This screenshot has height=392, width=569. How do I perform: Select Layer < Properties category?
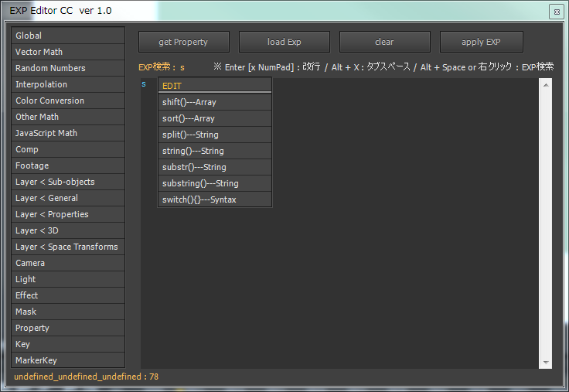tap(68, 214)
